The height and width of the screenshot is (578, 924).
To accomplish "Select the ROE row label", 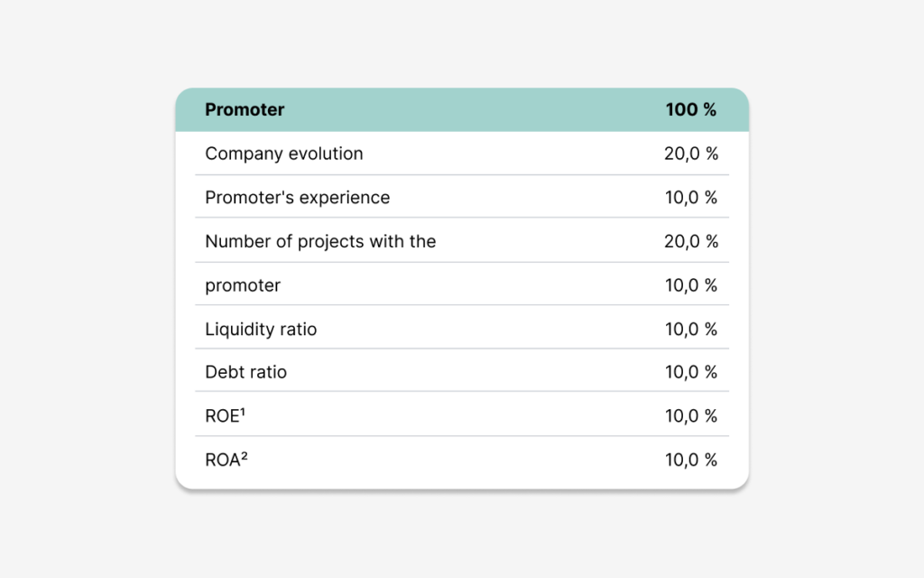I will (x=225, y=415).
